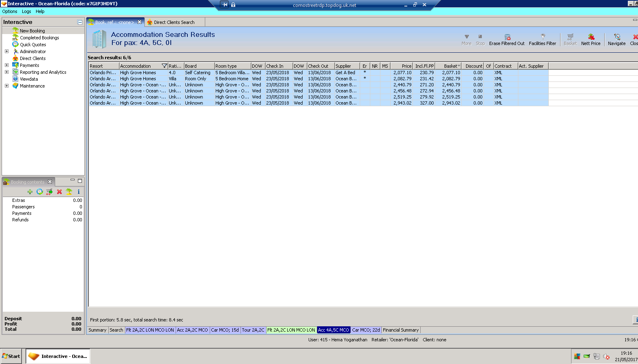The width and height of the screenshot is (638, 364).
Task: Click the palm tree island icon in Booking contents
Action: [69, 192]
